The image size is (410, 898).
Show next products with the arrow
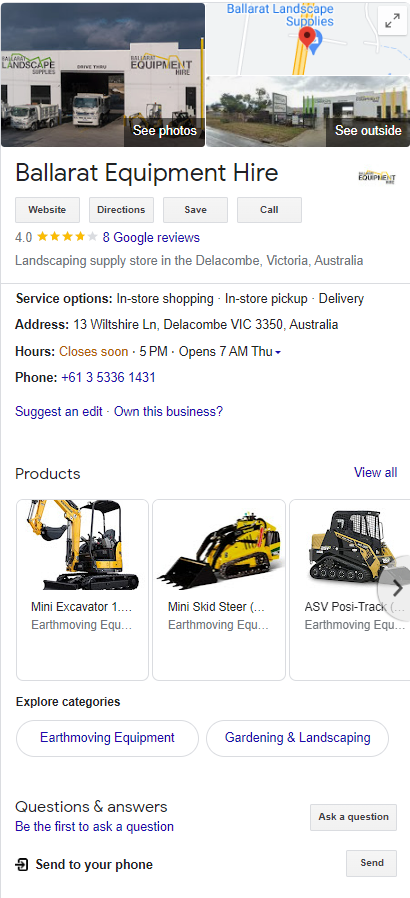pos(398,588)
